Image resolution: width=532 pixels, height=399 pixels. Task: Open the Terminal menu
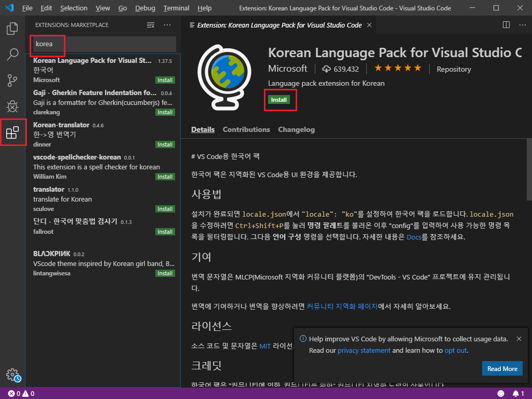tap(176, 8)
